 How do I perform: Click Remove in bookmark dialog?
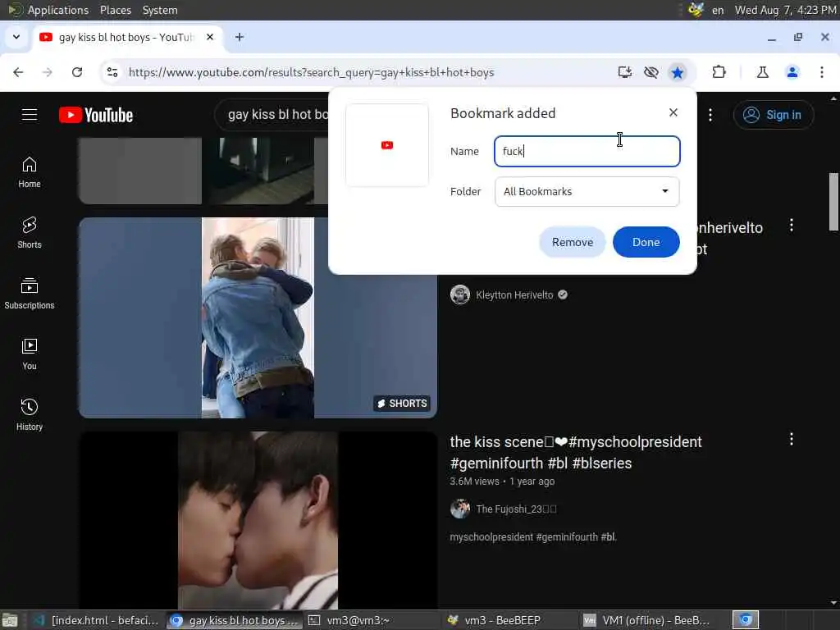coord(572,242)
